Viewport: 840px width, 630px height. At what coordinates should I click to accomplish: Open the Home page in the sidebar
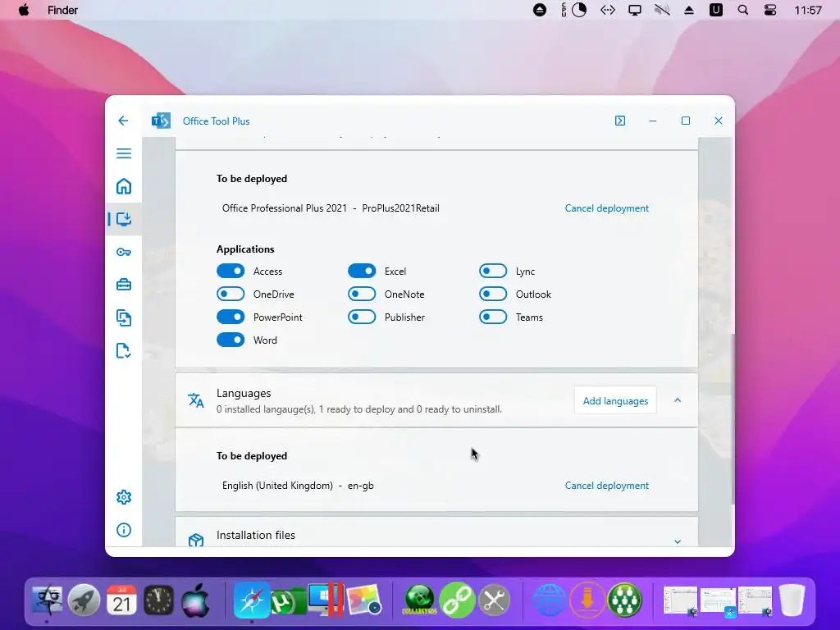[x=124, y=186]
